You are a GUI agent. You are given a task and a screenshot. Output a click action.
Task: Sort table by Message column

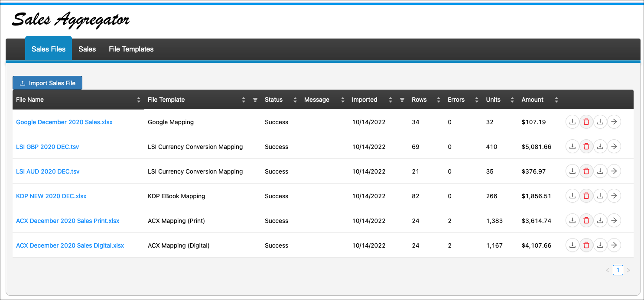tap(343, 100)
